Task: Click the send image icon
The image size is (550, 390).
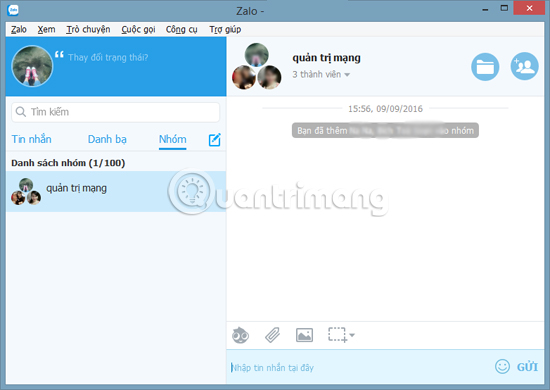Action: point(304,335)
